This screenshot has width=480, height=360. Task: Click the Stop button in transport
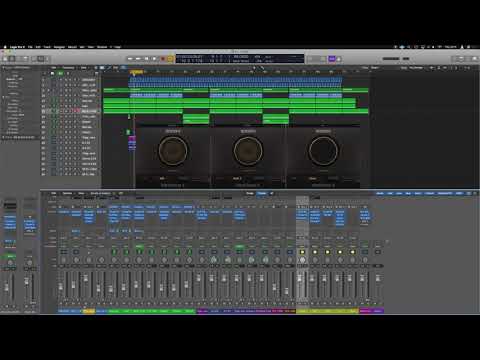[x=146, y=59]
